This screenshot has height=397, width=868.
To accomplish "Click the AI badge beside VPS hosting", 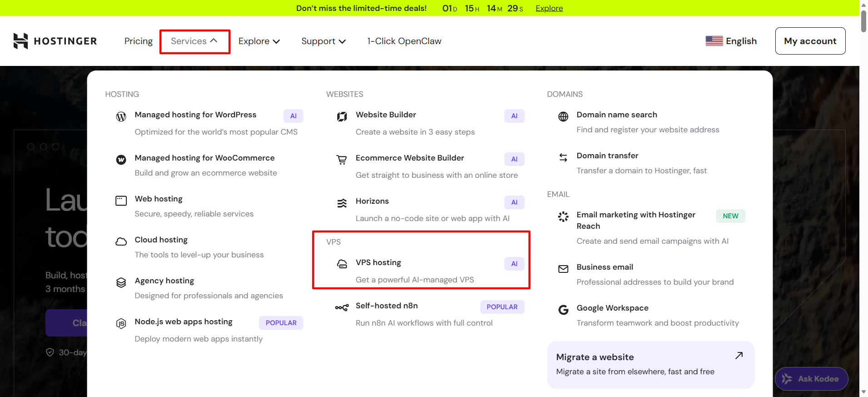I will click(514, 264).
